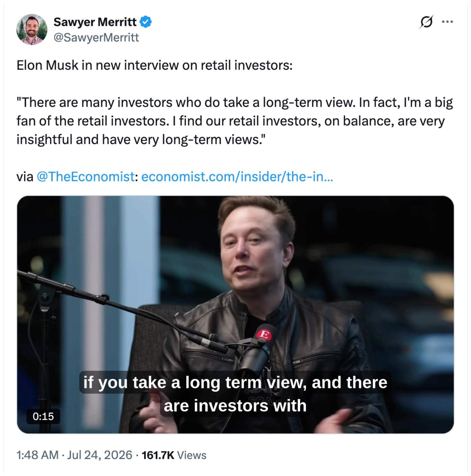The width and height of the screenshot is (471, 476).
Task: Click the red Economist E logo on microphone
Action: pos(264,335)
